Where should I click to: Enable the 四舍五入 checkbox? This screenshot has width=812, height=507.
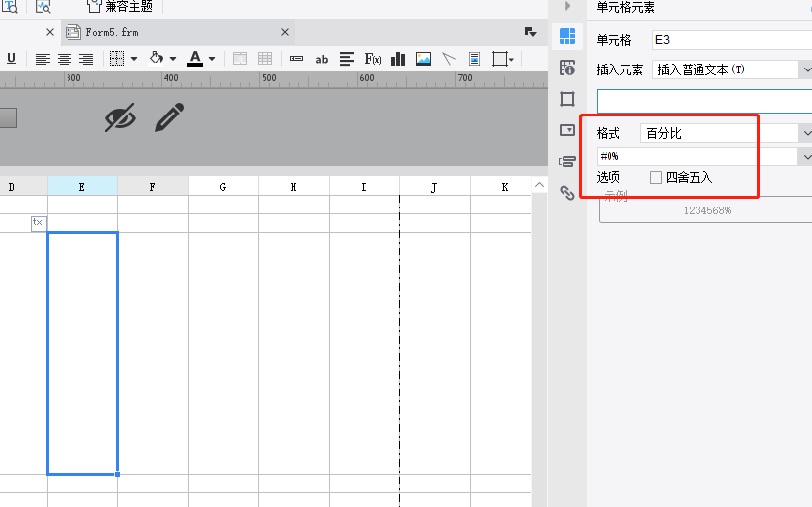click(x=656, y=177)
